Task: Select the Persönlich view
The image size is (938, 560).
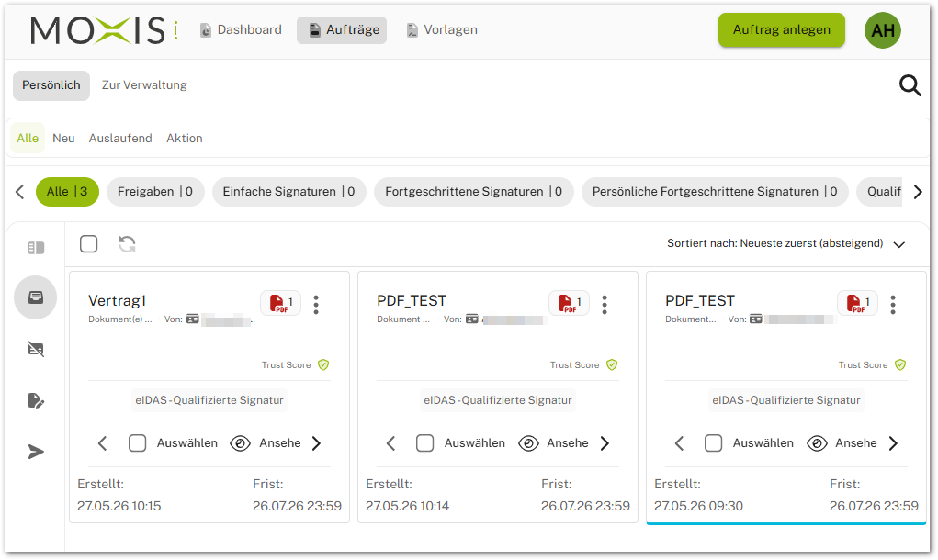Action: 51,85
